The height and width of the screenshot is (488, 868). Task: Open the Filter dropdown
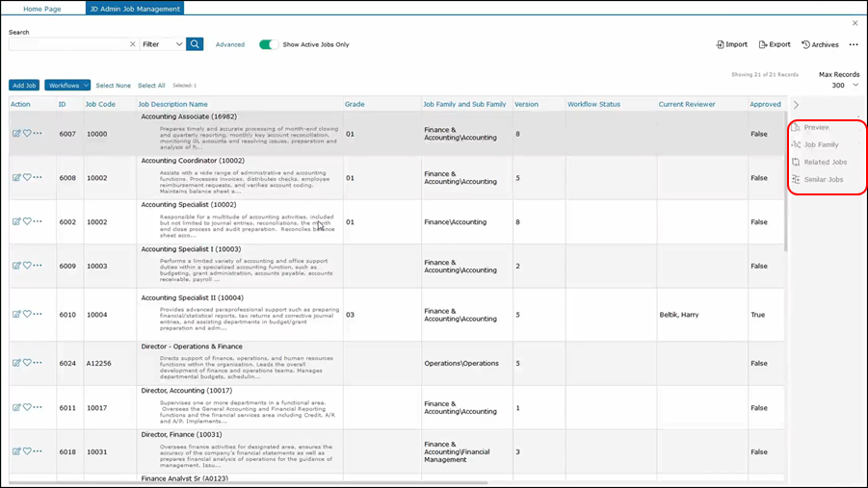tap(162, 44)
